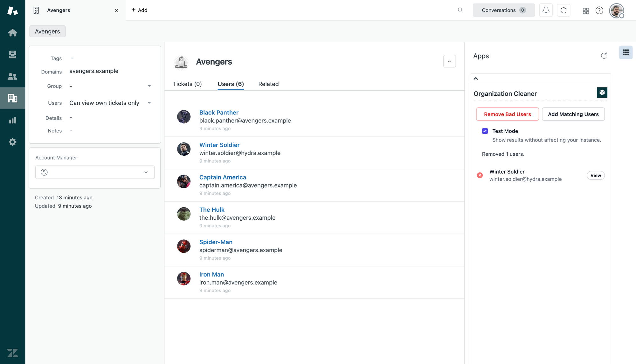Image resolution: width=636 pixels, height=364 pixels.
Task: Switch to the Related tab
Action: [268, 84]
